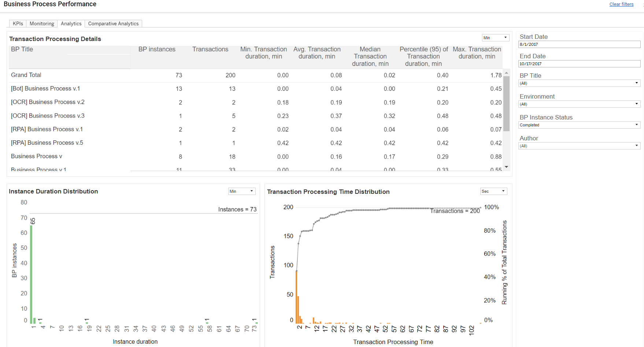
Task: Click the End Date input field
Action: tap(579, 64)
